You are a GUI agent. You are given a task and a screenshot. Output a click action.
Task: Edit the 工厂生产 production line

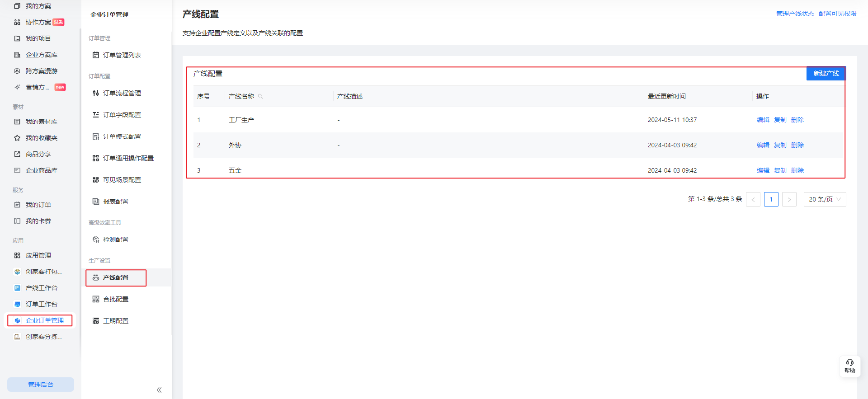(x=763, y=120)
